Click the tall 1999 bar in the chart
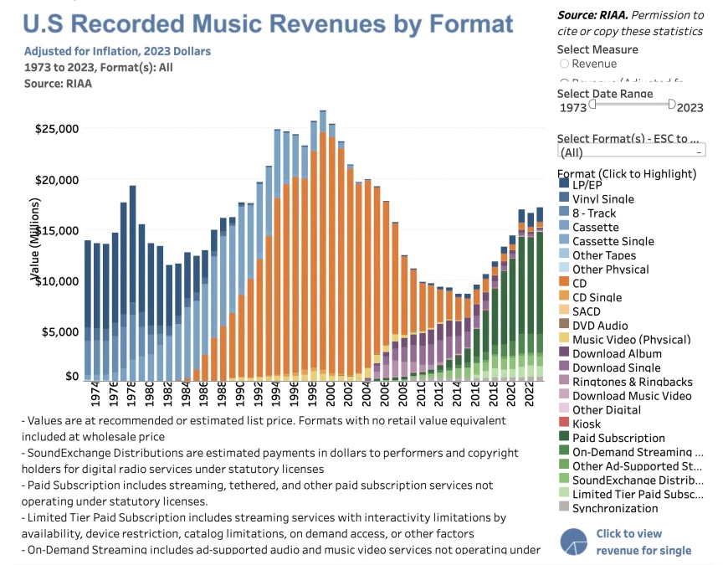Screen dimensions: 728x565 coord(323,251)
